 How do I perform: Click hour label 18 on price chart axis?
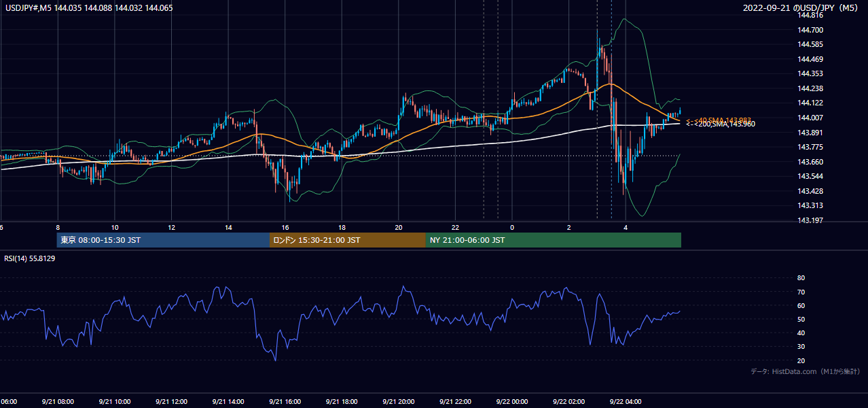pyautogui.click(x=342, y=227)
